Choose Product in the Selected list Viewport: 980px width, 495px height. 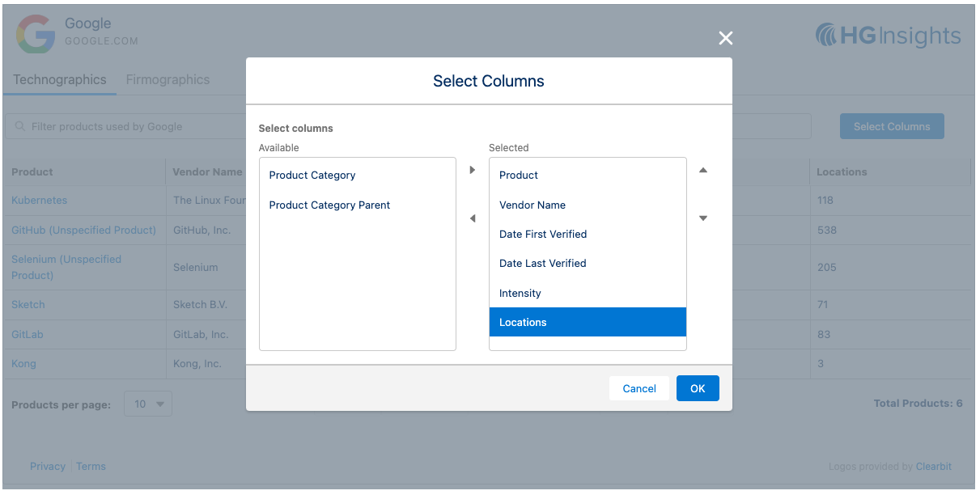click(519, 176)
